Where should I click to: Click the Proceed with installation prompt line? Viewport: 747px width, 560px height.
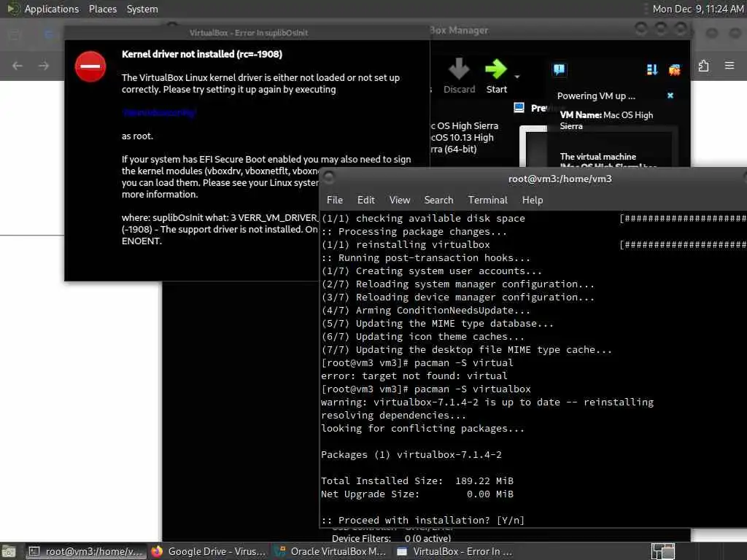[422, 521]
